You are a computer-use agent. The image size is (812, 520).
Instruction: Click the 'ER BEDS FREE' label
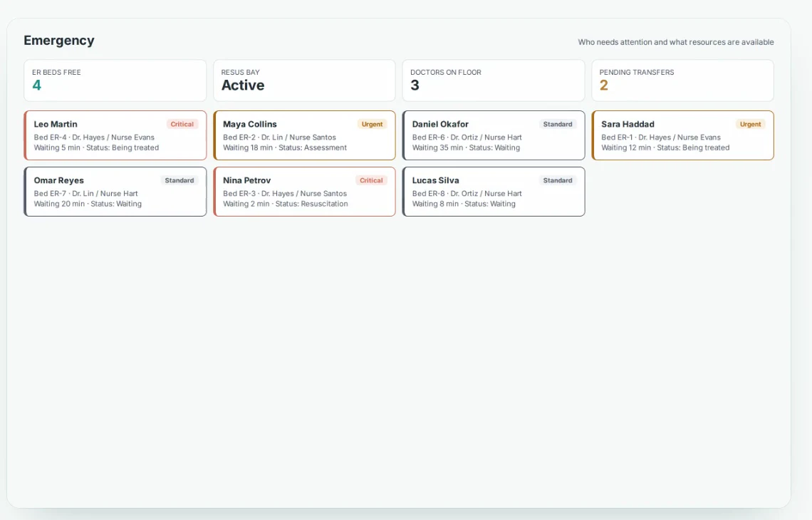pos(56,73)
